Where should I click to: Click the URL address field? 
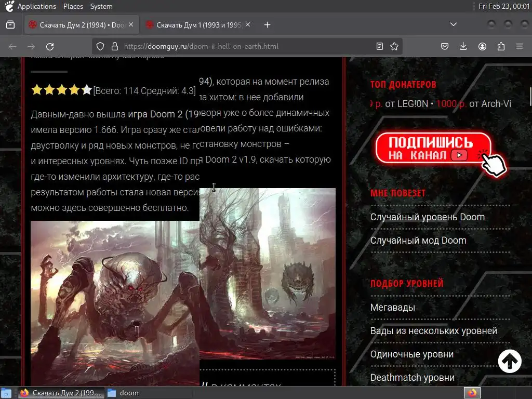(x=247, y=46)
